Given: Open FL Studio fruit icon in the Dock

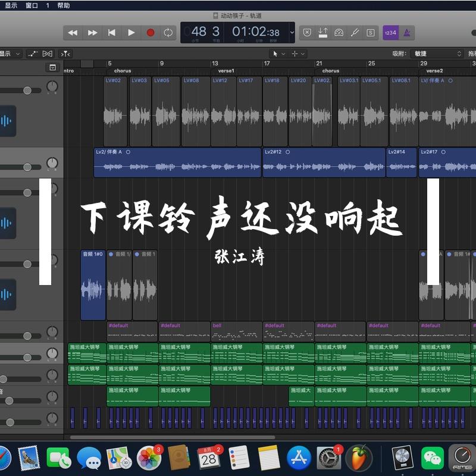Looking at the screenshot, I should [359, 458].
